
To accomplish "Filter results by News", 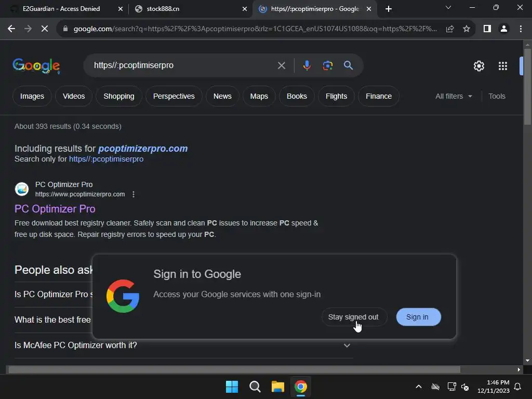I will 222,96.
